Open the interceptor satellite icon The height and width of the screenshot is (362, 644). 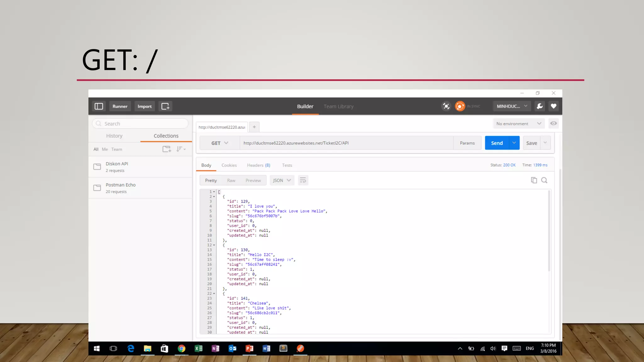(x=446, y=106)
